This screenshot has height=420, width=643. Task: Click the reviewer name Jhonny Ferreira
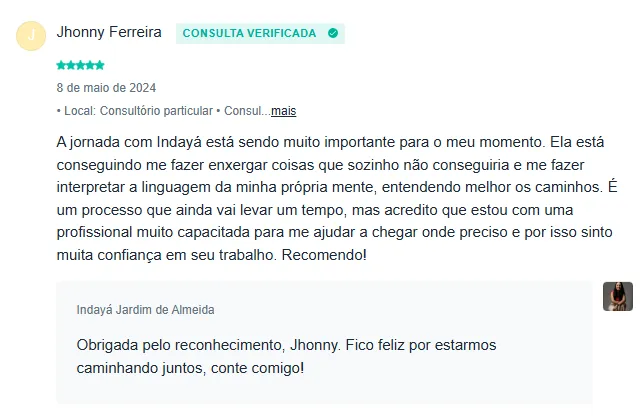pyautogui.click(x=110, y=33)
